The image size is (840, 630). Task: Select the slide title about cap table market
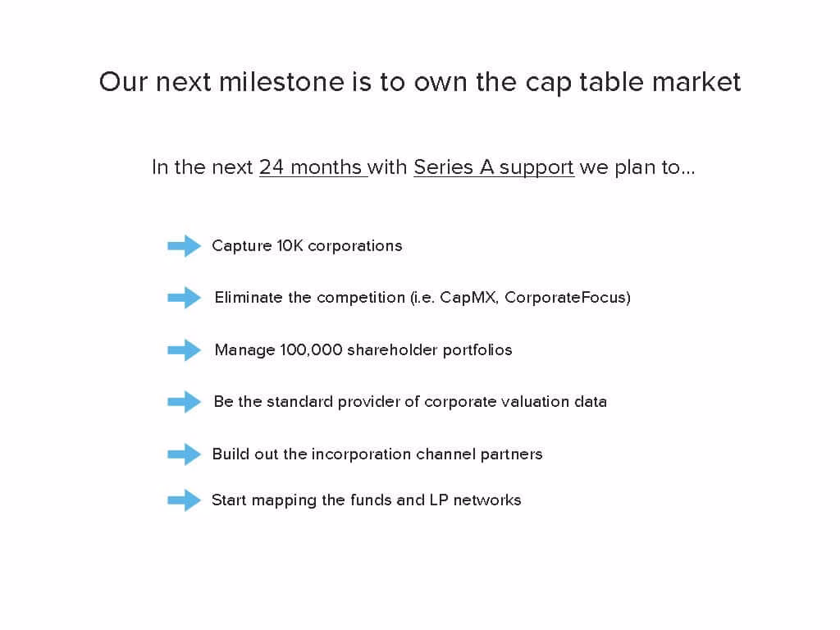[x=420, y=83]
